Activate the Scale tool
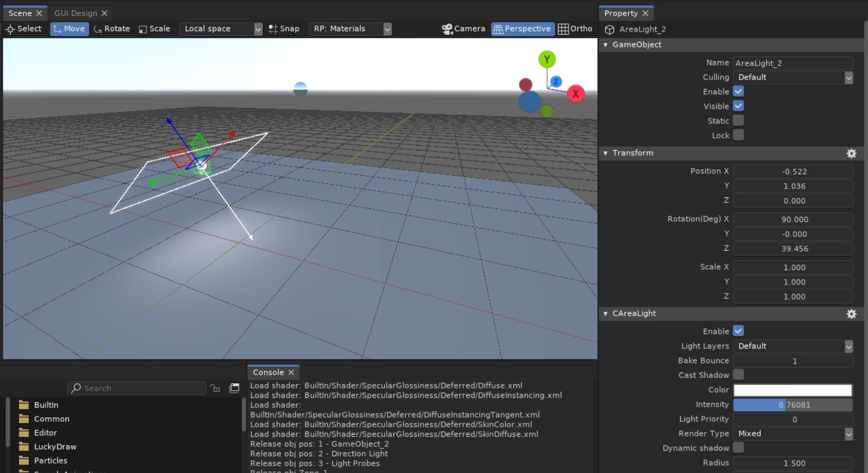The image size is (868, 473). 154,29
